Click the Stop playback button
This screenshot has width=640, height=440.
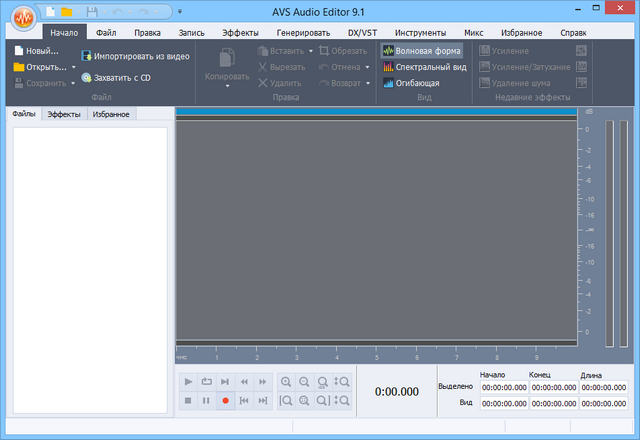(188, 400)
